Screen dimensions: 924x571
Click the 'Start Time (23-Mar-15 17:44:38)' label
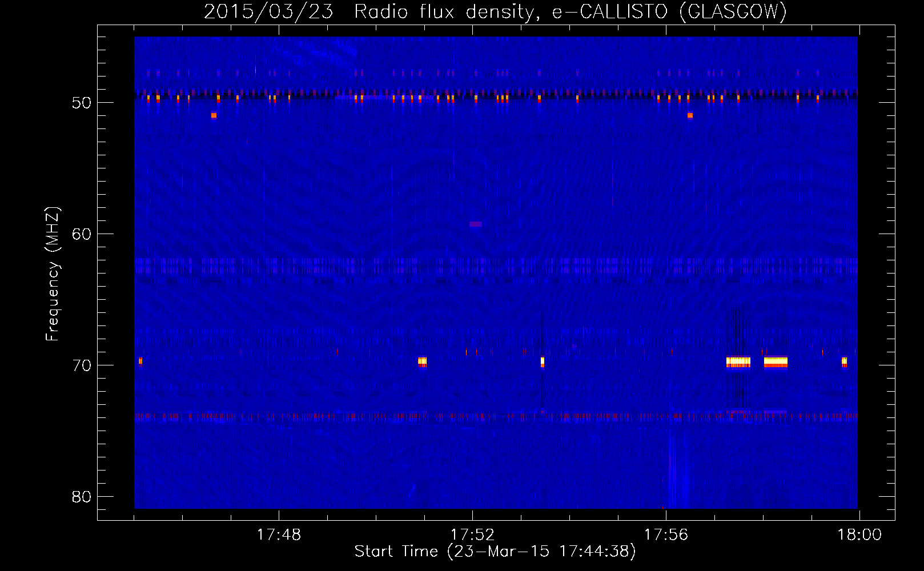[x=495, y=552]
